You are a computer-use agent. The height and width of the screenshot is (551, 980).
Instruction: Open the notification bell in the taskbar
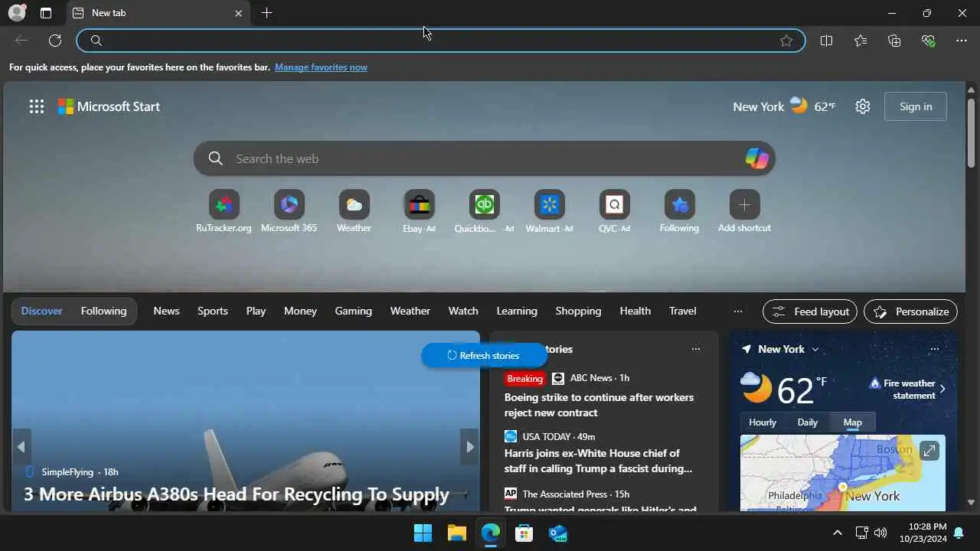pos(958,533)
